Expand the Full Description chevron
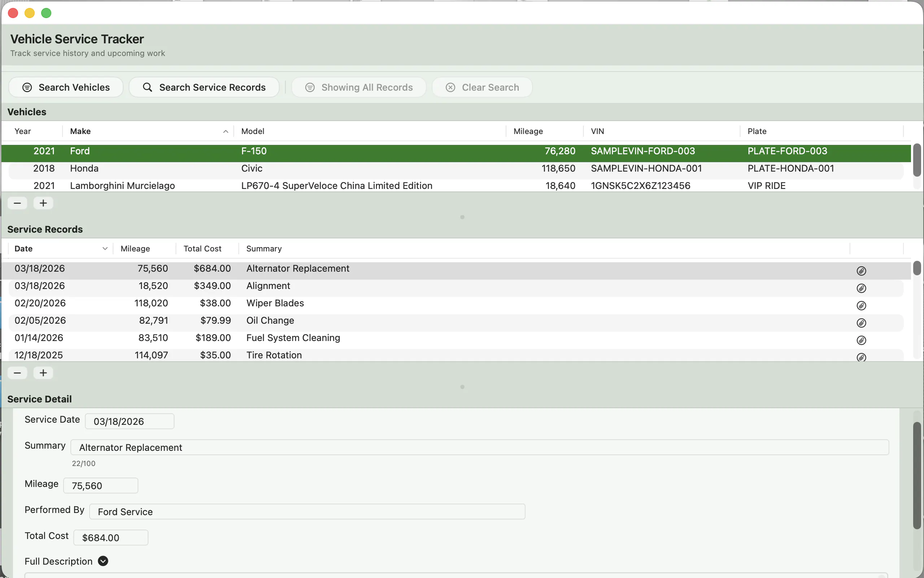 [x=103, y=561]
